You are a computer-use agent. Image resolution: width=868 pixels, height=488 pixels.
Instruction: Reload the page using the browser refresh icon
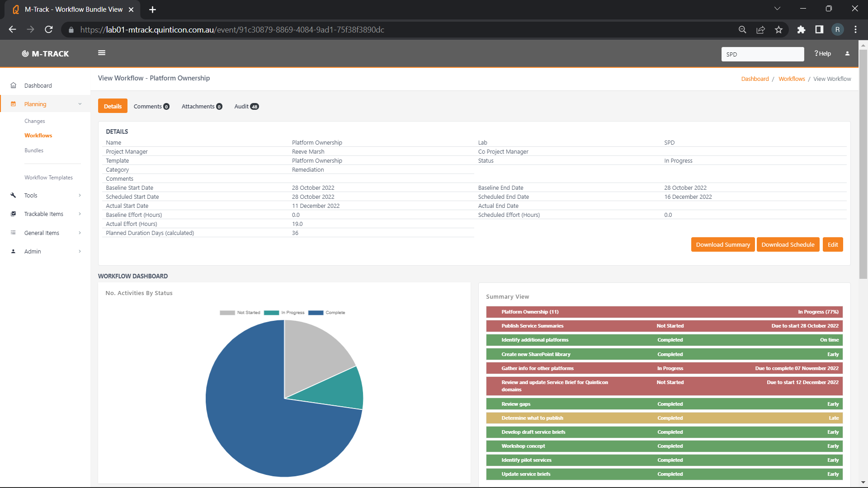(x=48, y=29)
